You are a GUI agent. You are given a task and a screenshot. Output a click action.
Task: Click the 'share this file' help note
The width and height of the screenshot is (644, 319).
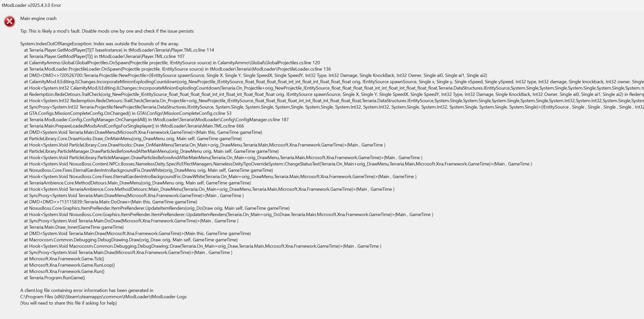click(68, 303)
